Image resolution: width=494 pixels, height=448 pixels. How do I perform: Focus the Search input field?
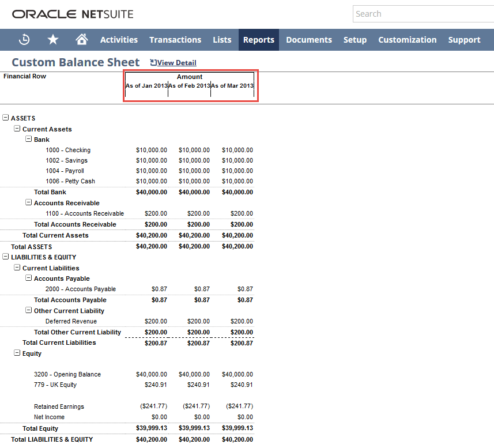(x=423, y=14)
